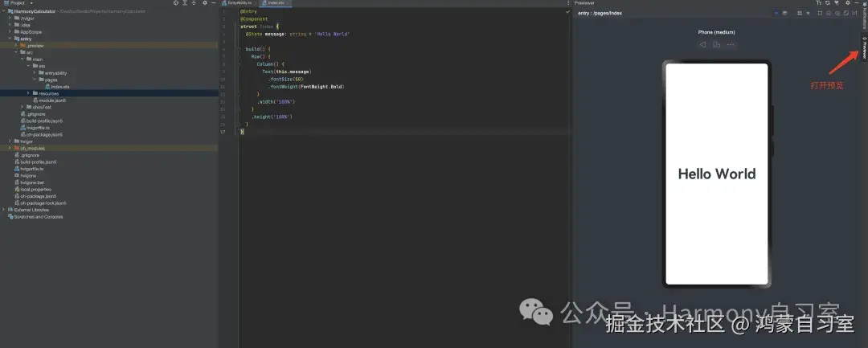Image resolution: width=868 pixels, height=348 pixels.
Task: Click the rotate device icon under Phone (medium)
Action: click(x=716, y=45)
